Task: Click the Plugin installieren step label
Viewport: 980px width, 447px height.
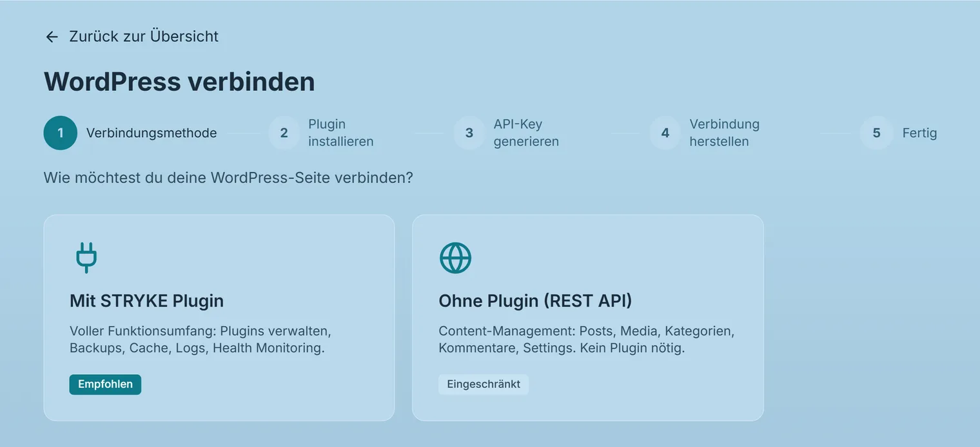Action: click(340, 133)
